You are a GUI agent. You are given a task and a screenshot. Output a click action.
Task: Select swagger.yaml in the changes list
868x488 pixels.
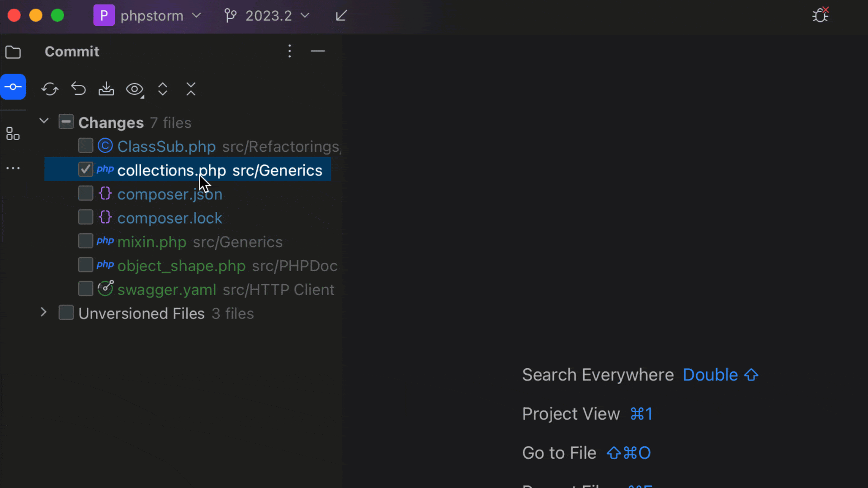[166, 290]
